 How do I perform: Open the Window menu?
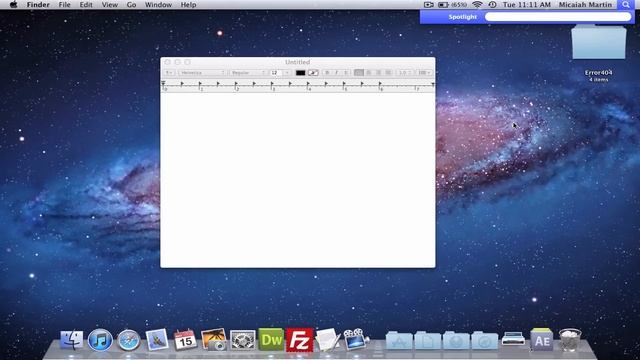158,5
